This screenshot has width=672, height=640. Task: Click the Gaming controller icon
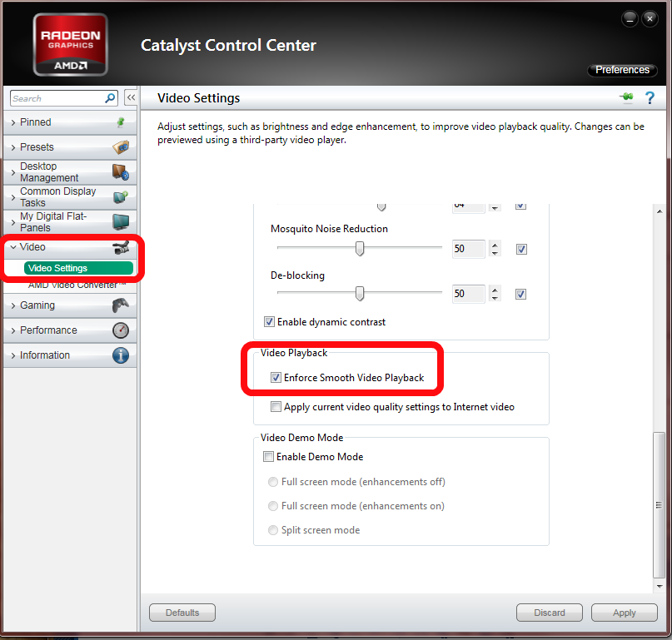click(121, 305)
